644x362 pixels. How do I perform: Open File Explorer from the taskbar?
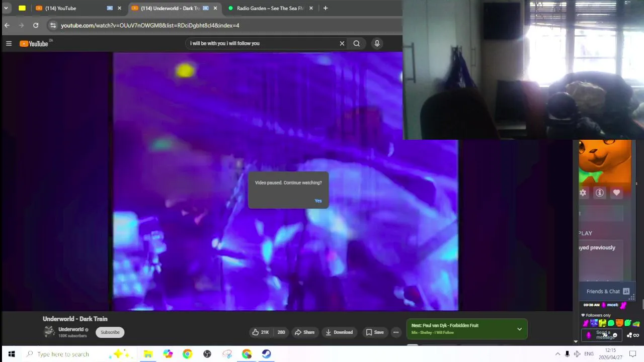pos(148,354)
